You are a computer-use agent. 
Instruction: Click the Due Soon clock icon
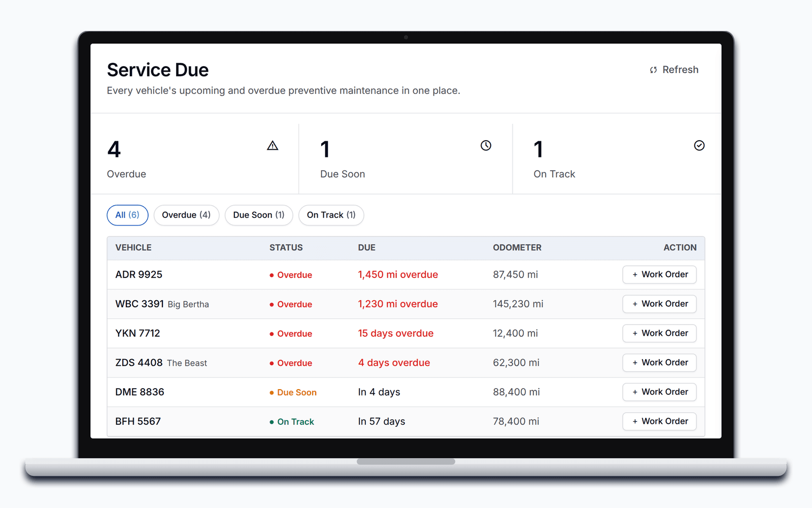coord(486,146)
